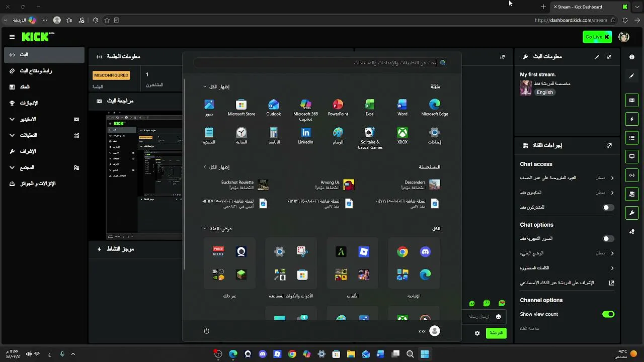Click the Start menu search field
The image size is (644, 362).
[322, 63]
